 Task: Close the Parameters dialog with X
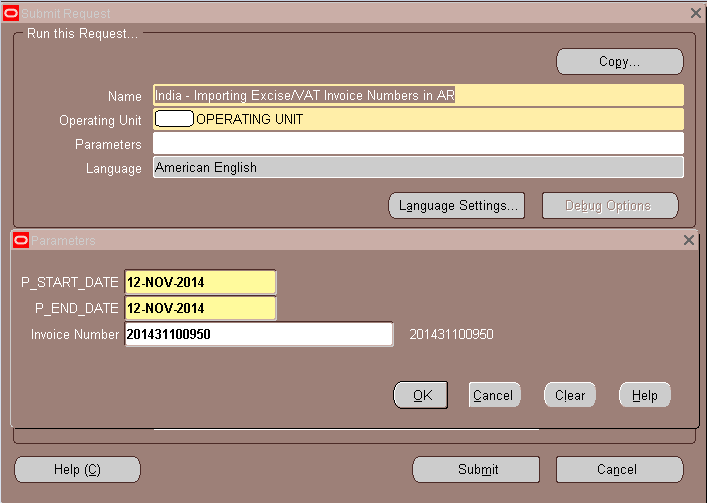click(x=689, y=240)
